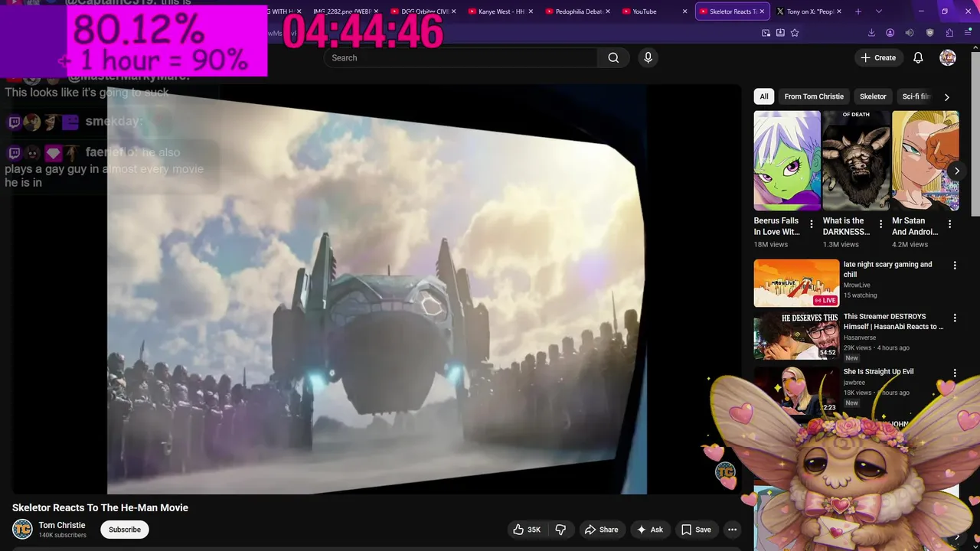Click the tab audio speaker icon in toolbar
This screenshot has height=551, width=980.
pos(910,33)
